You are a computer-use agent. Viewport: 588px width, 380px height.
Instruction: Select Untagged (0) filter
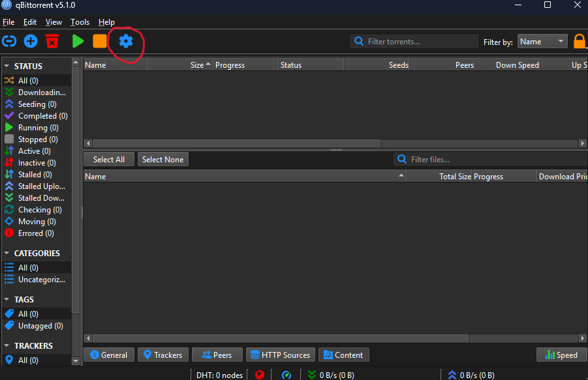click(37, 326)
